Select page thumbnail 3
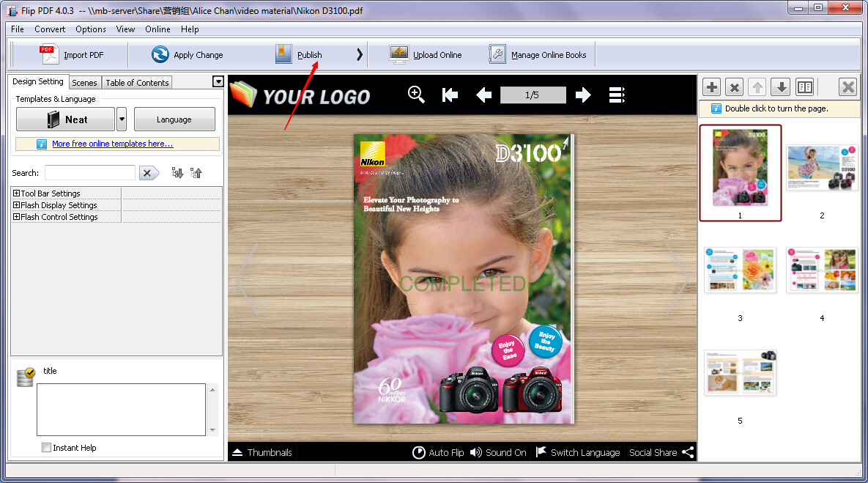 click(740, 270)
